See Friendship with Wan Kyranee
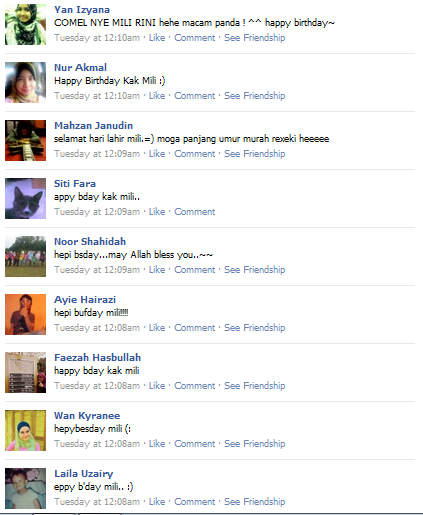423x515 pixels. click(x=254, y=444)
